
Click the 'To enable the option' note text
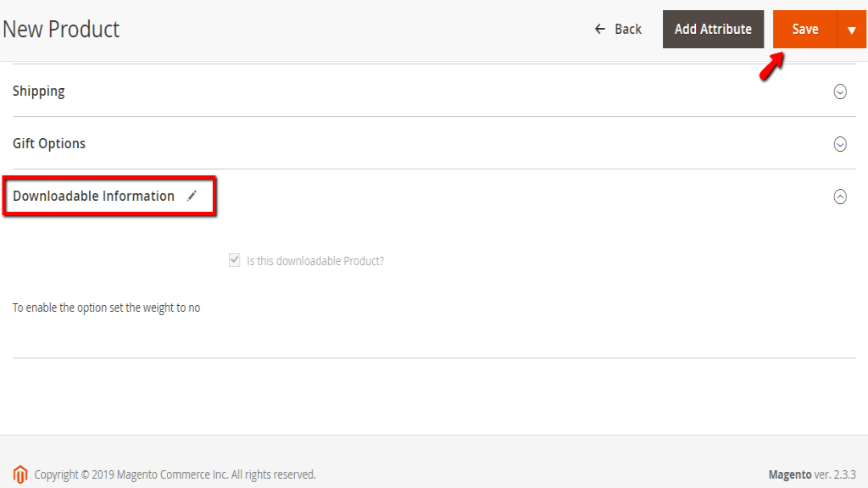pyautogui.click(x=106, y=308)
